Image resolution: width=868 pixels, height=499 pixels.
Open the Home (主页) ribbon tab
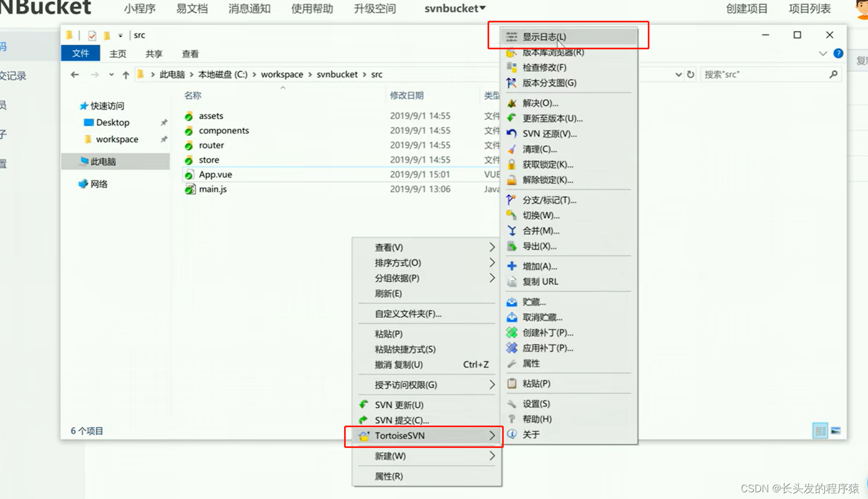pos(118,54)
